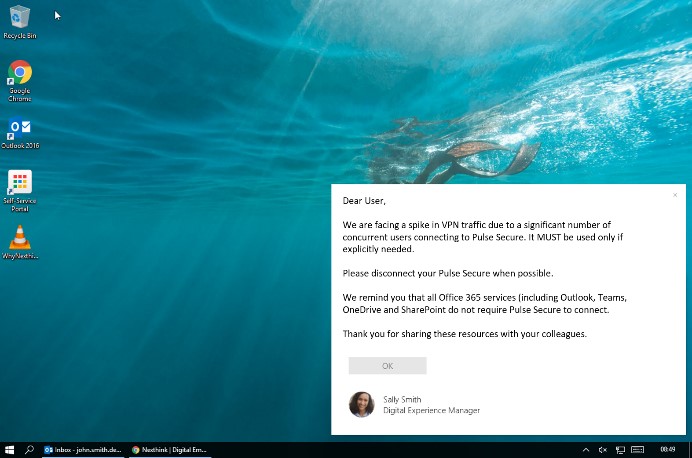Click the Show Desktop strip at taskbar edge
The height and width of the screenshot is (458, 692).
(x=690, y=450)
